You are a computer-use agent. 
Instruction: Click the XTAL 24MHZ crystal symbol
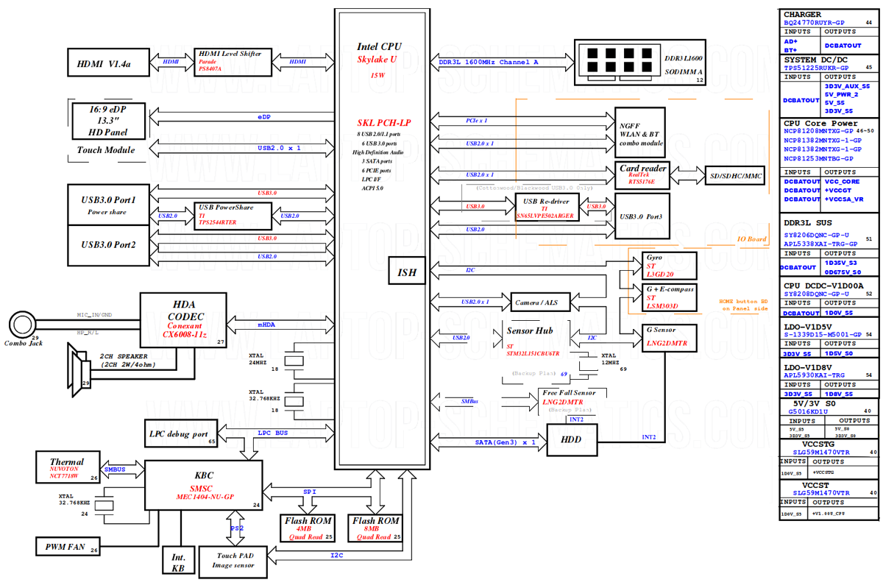(x=294, y=361)
